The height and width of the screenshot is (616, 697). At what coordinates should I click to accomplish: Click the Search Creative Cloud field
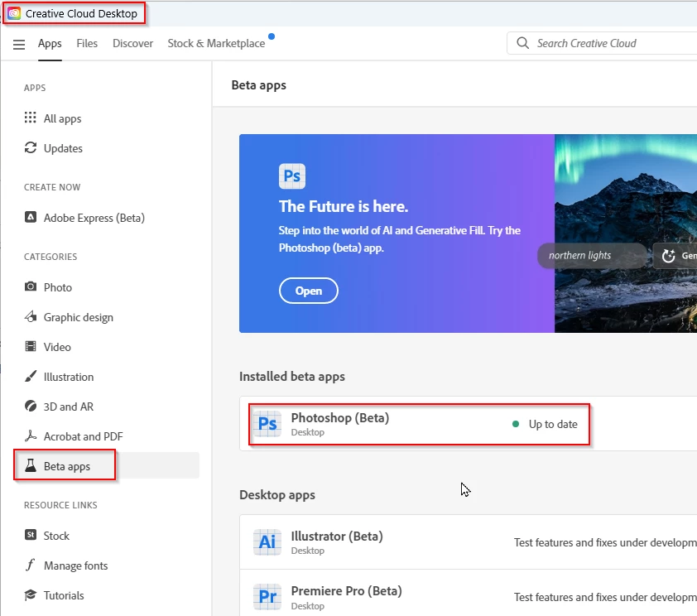pyautogui.click(x=602, y=43)
